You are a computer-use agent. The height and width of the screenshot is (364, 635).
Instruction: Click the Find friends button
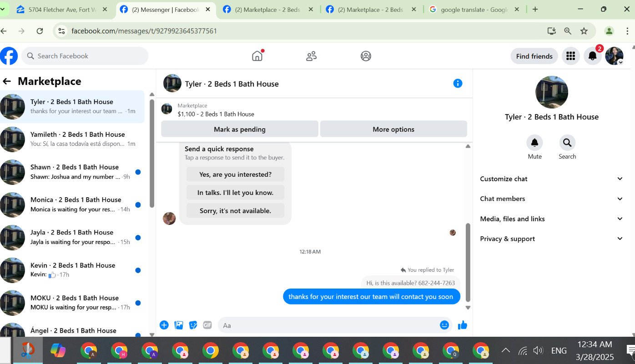[x=534, y=56]
